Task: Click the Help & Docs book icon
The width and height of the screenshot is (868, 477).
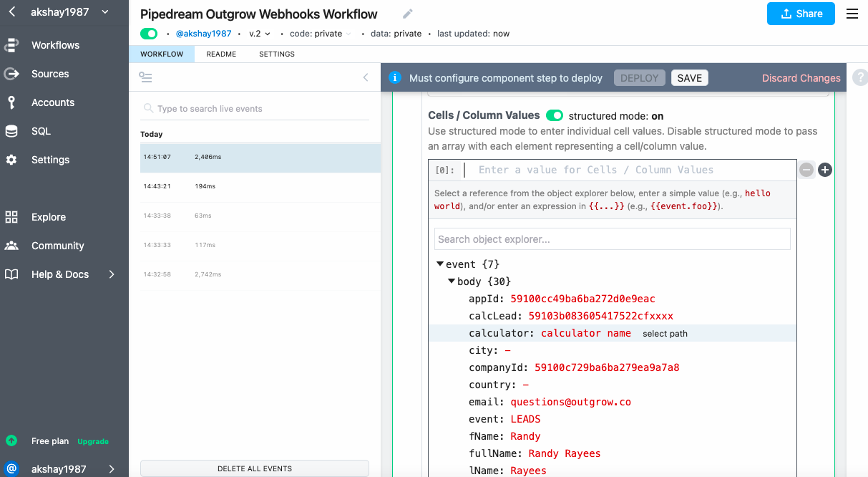Action: pos(11,274)
